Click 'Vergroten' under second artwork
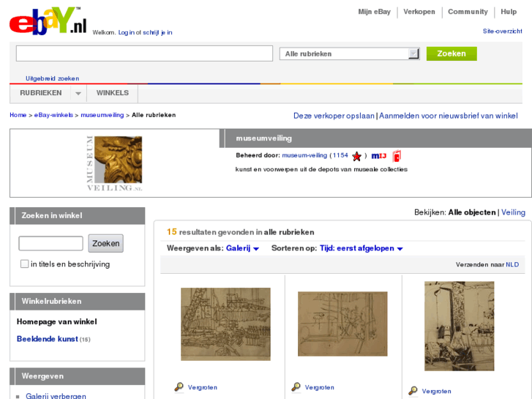Viewport: 532px width, 399px height. pos(320,387)
